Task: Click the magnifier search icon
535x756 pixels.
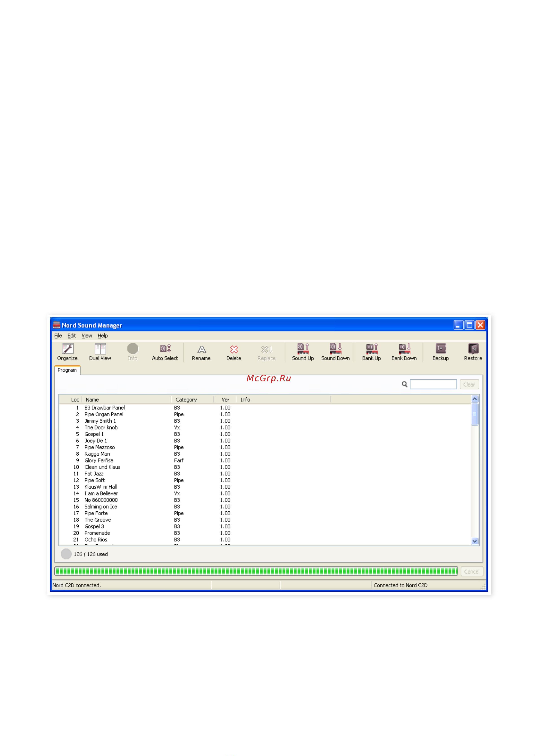Action: tap(405, 384)
